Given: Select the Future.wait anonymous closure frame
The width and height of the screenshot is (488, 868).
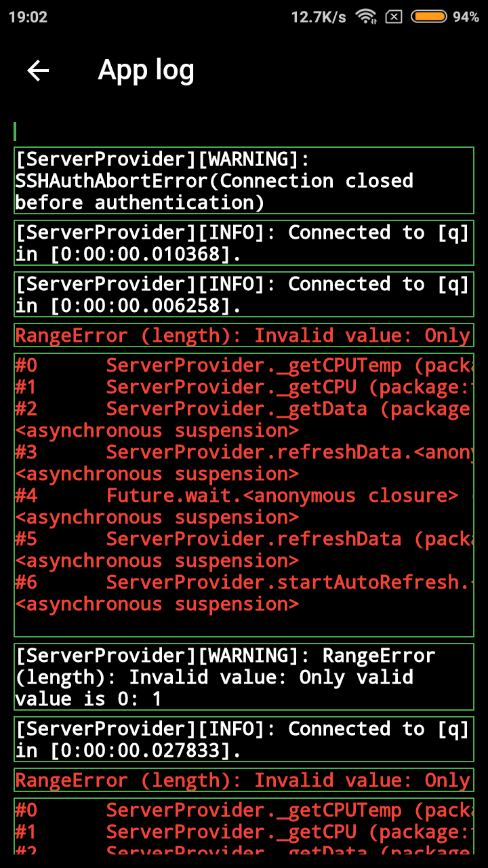Looking at the screenshot, I should click(244, 496).
